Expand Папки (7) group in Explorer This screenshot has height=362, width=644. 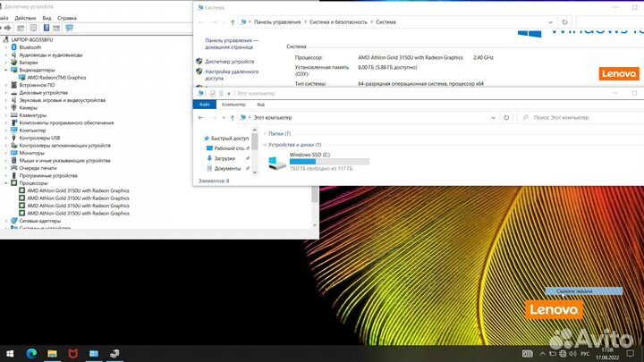tap(265, 134)
